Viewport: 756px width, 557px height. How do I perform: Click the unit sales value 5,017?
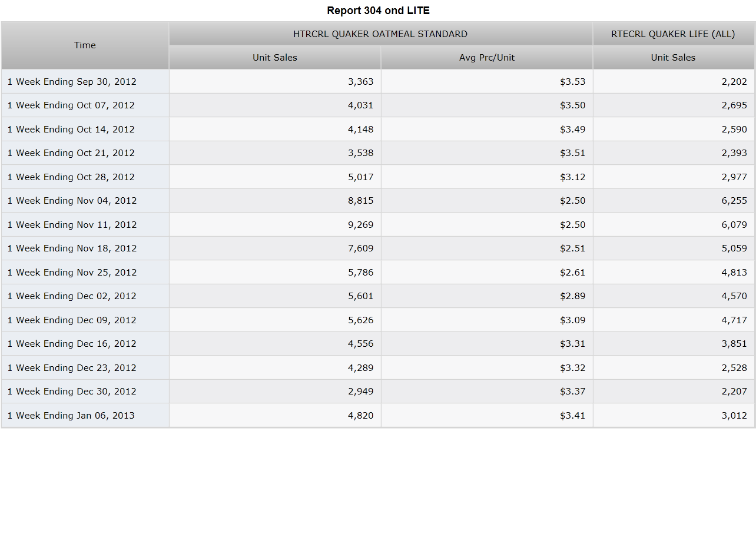(x=361, y=177)
